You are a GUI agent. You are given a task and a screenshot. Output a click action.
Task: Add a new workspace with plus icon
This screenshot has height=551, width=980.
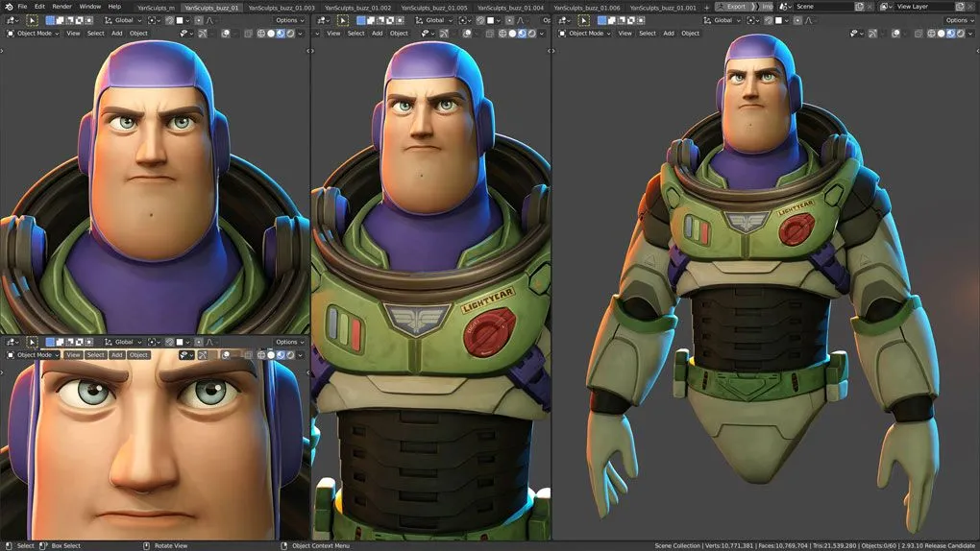tap(706, 8)
